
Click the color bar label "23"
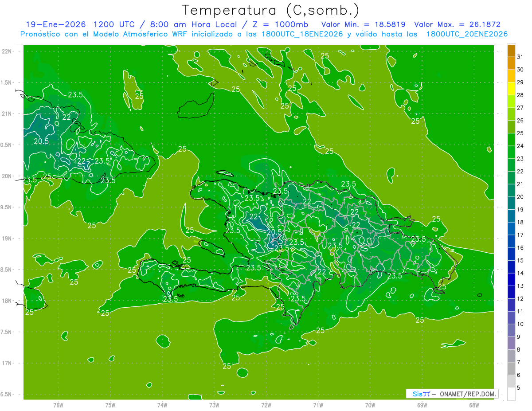point(520,159)
